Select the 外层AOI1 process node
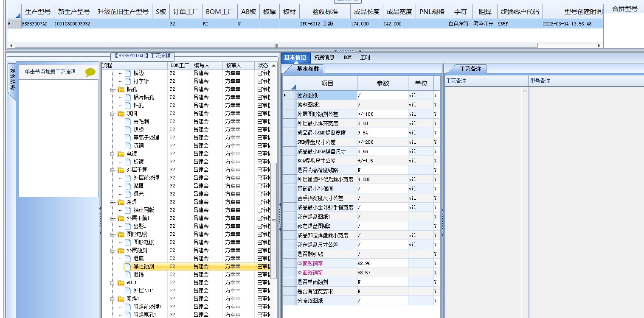The width and height of the screenshot is (644, 318). pos(143,291)
